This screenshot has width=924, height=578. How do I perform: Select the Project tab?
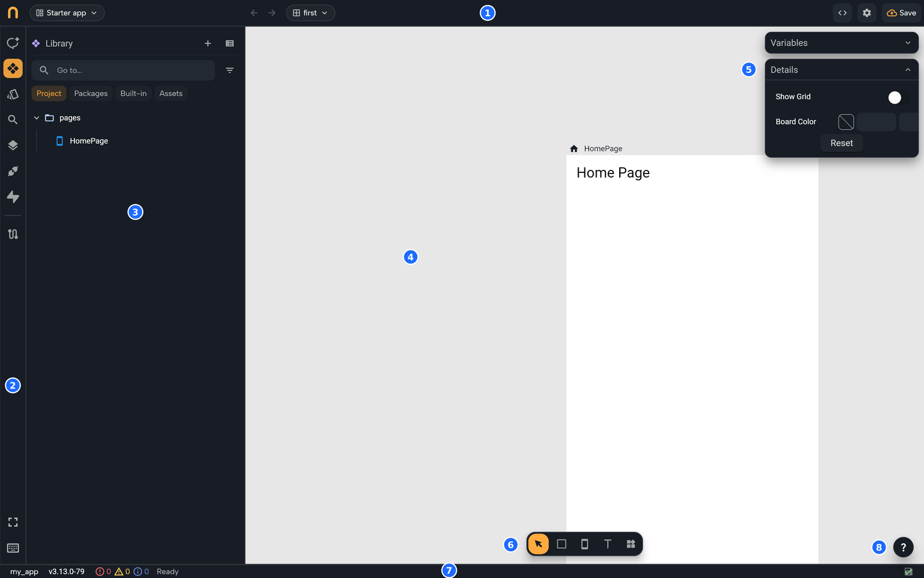tap(49, 94)
